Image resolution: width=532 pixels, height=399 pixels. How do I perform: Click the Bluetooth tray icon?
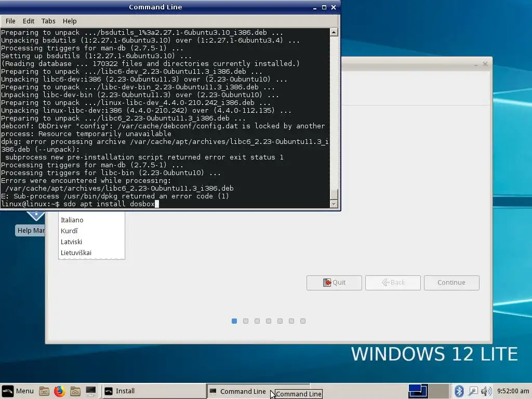click(459, 391)
